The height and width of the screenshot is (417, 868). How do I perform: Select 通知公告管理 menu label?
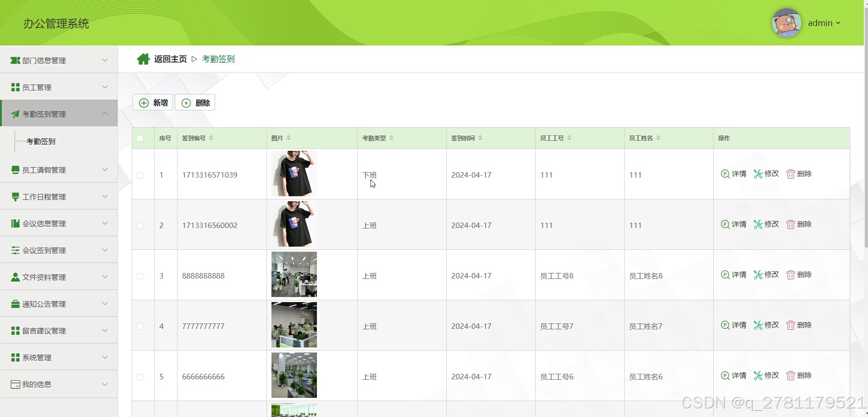pos(44,304)
